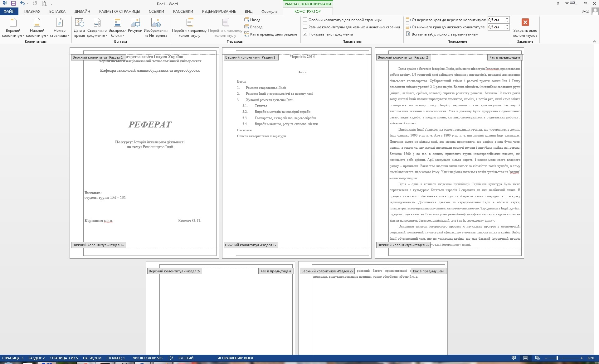599x364 pixels.
Task: Switch to the ВСТАВКА ribbon tab
Action: pyautogui.click(x=57, y=12)
